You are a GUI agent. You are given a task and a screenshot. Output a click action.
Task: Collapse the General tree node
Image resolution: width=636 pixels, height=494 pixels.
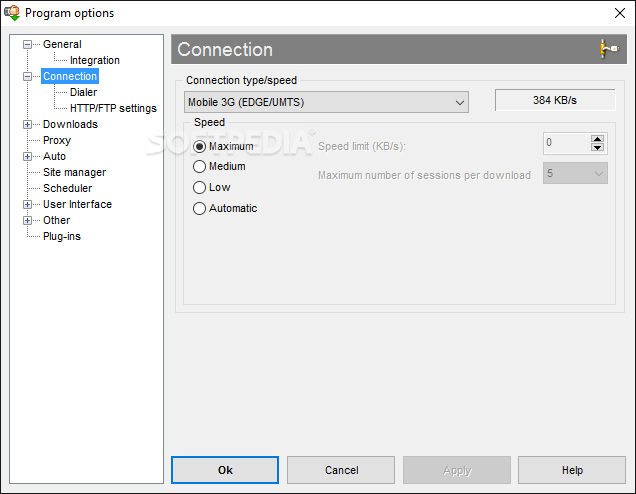tap(28, 44)
